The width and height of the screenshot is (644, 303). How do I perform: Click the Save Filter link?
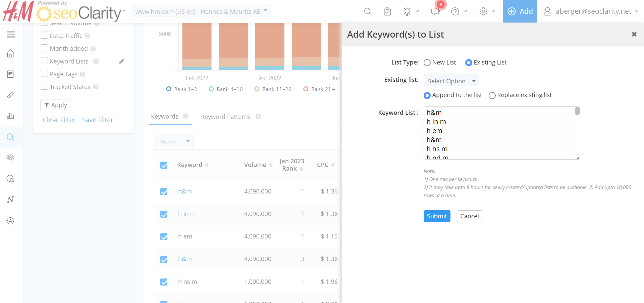[x=98, y=120]
